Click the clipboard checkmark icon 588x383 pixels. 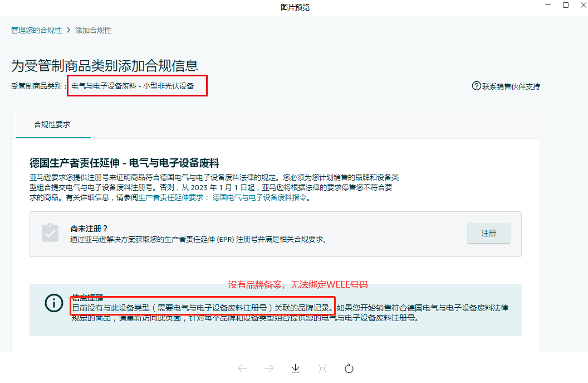click(x=50, y=233)
